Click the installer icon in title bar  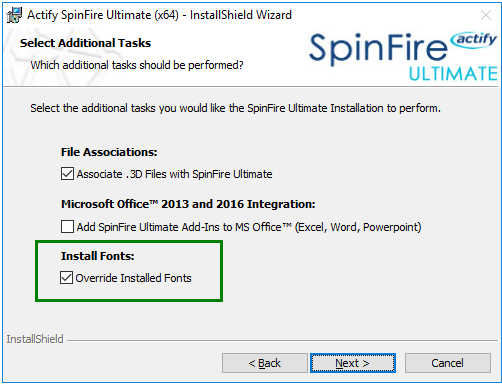tap(14, 15)
